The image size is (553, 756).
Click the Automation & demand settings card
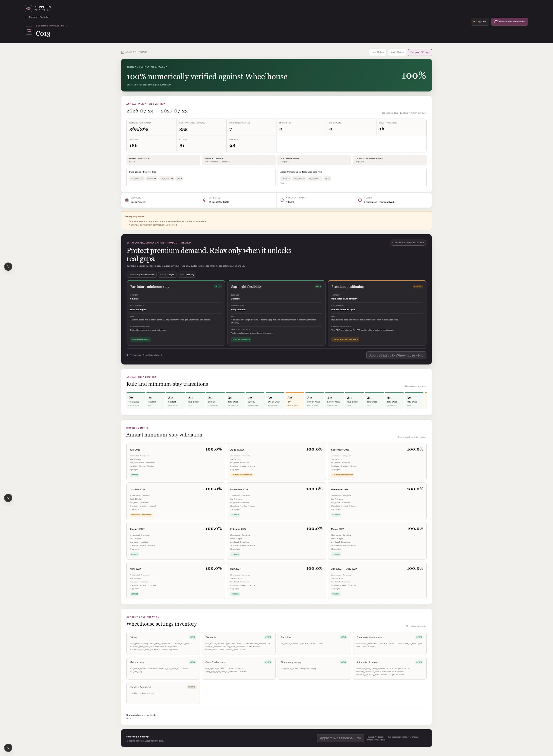click(390, 668)
